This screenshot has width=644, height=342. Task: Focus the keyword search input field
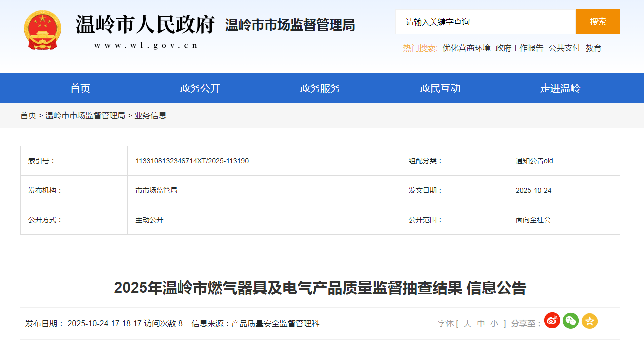485,22
